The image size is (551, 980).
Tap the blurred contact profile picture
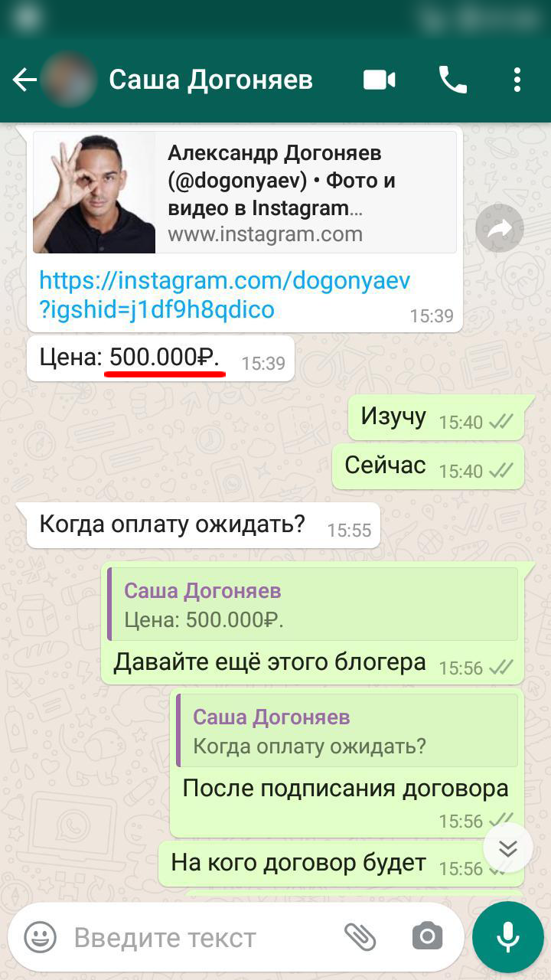pos(69,80)
